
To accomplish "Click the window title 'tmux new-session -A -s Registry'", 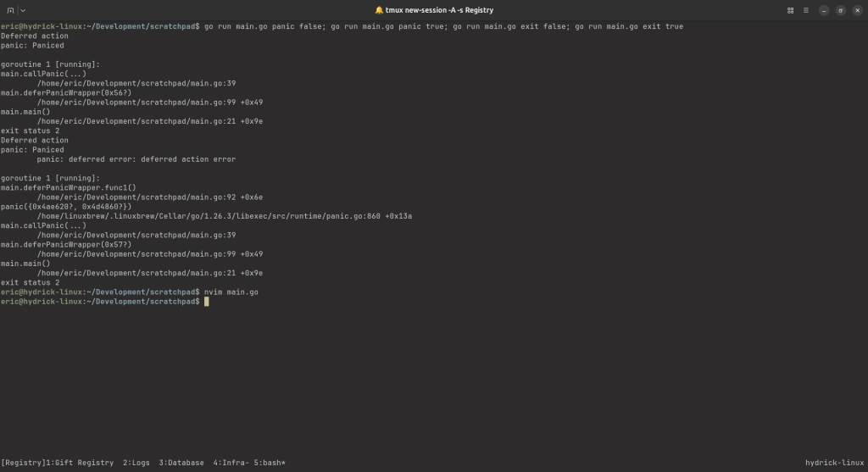I will 439,10.
